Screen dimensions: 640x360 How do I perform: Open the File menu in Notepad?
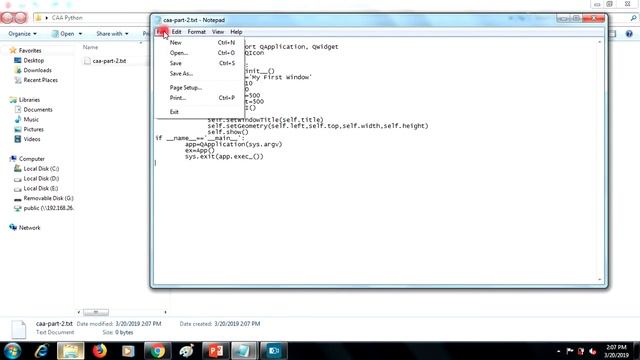(x=162, y=32)
